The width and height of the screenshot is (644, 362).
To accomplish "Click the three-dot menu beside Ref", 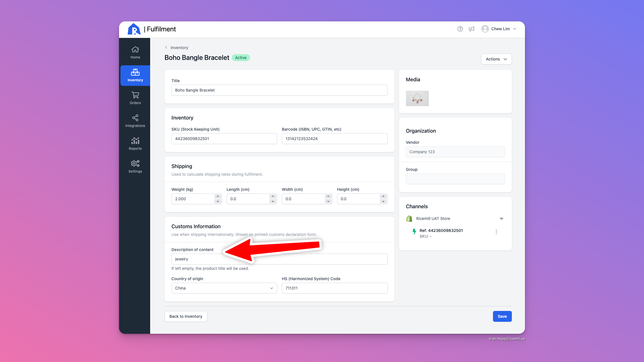I will [496, 232].
